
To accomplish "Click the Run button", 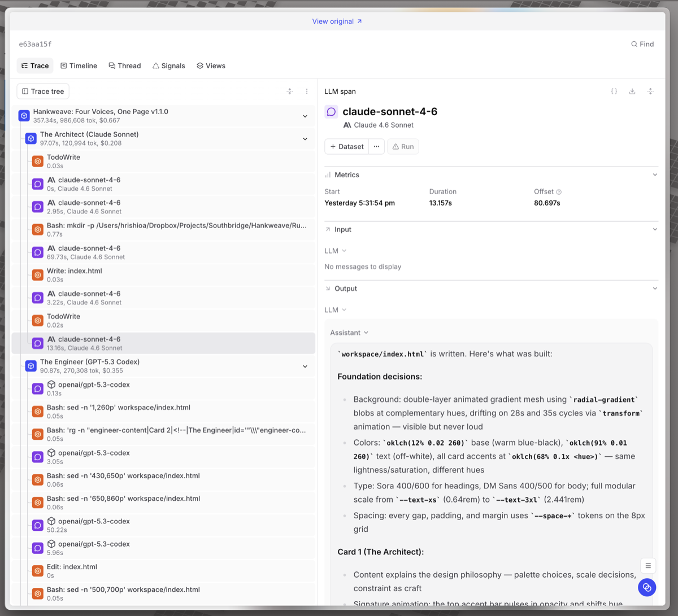I will [x=403, y=147].
